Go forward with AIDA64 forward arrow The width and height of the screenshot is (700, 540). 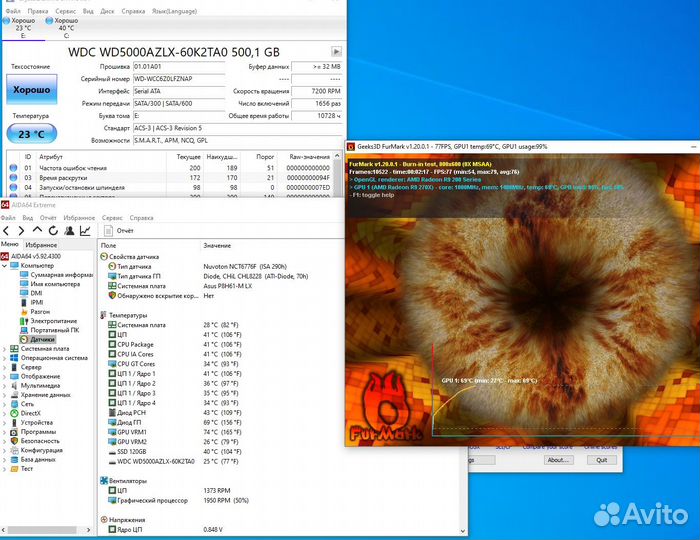click(x=21, y=231)
